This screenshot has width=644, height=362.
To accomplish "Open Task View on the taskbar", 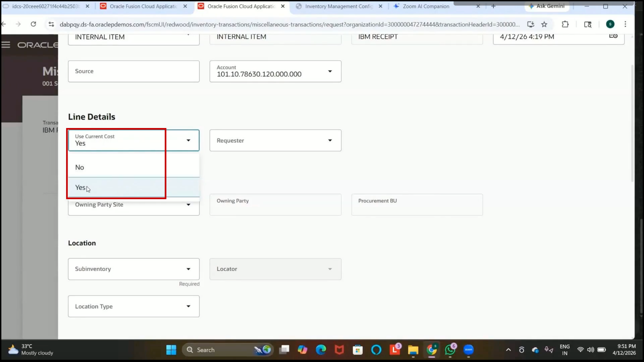I will click(284, 350).
